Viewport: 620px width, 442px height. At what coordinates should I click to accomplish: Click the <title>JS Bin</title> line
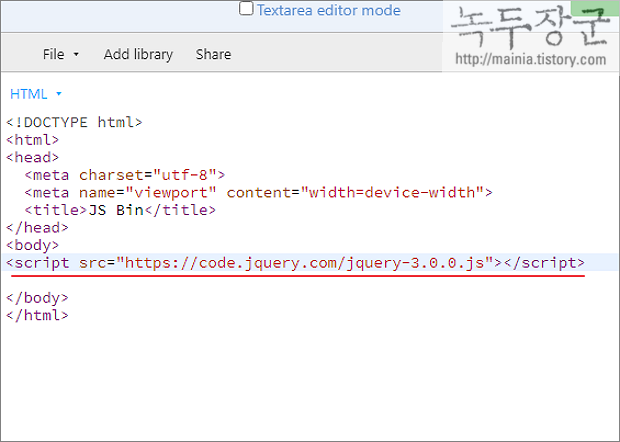click(120, 210)
